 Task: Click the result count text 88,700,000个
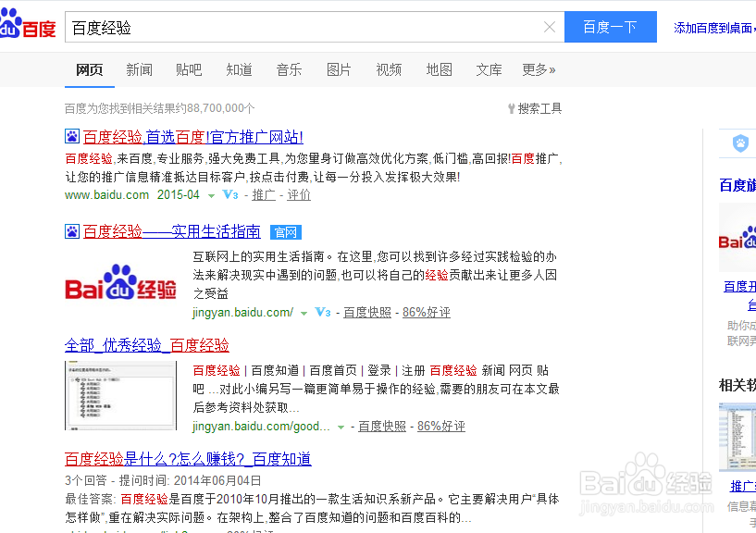click(x=221, y=108)
